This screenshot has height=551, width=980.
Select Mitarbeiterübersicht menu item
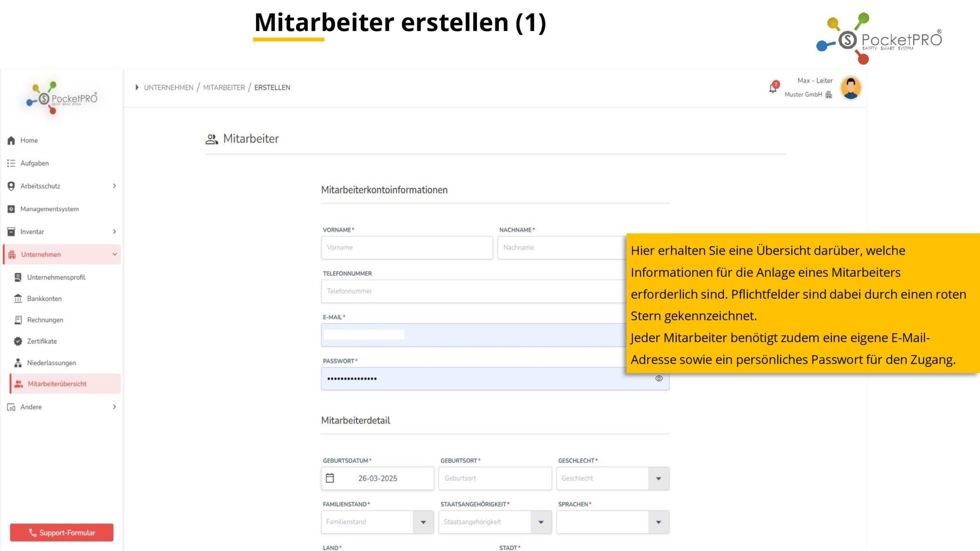(65, 384)
